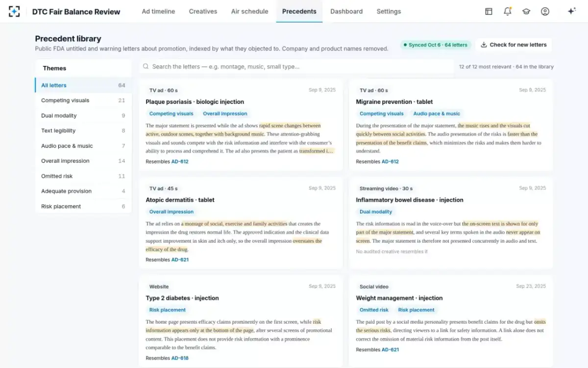Switch to the Creatives tab
The width and height of the screenshot is (588, 368).
tap(203, 11)
